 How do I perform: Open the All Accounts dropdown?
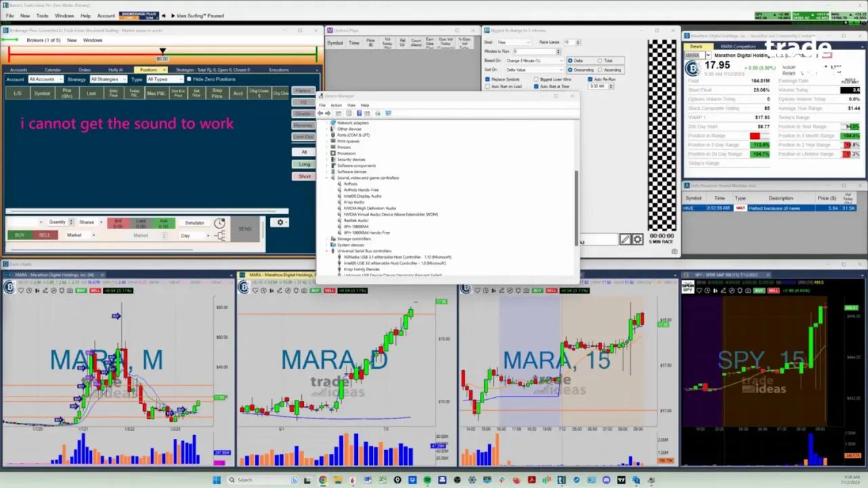[x=45, y=79]
